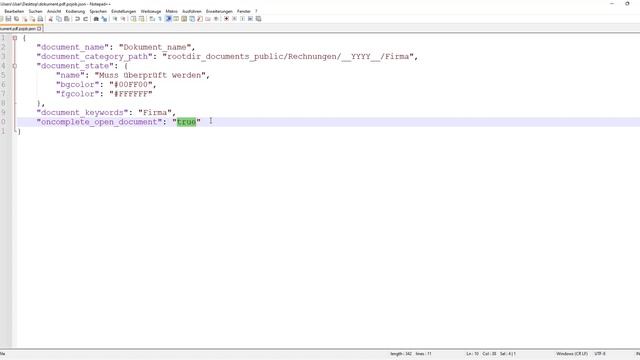Minimize the Notepad++ window
The width and height of the screenshot is (640, 360).
pos(612,4)
